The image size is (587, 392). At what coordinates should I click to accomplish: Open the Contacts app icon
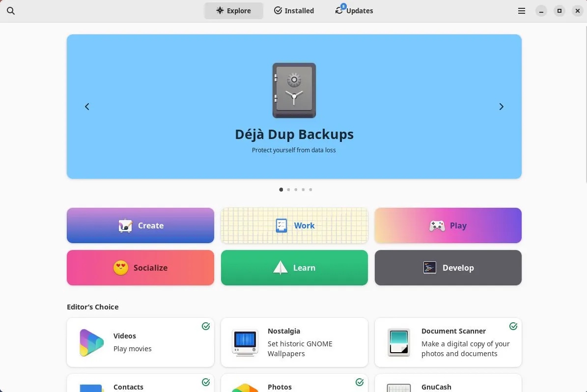pyautogui.click(x=91, y=388)
